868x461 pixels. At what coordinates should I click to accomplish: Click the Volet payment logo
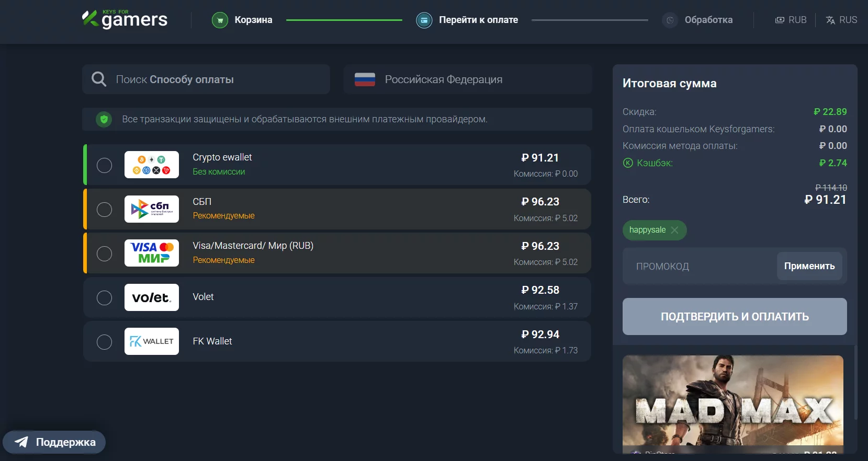(152, 297)
